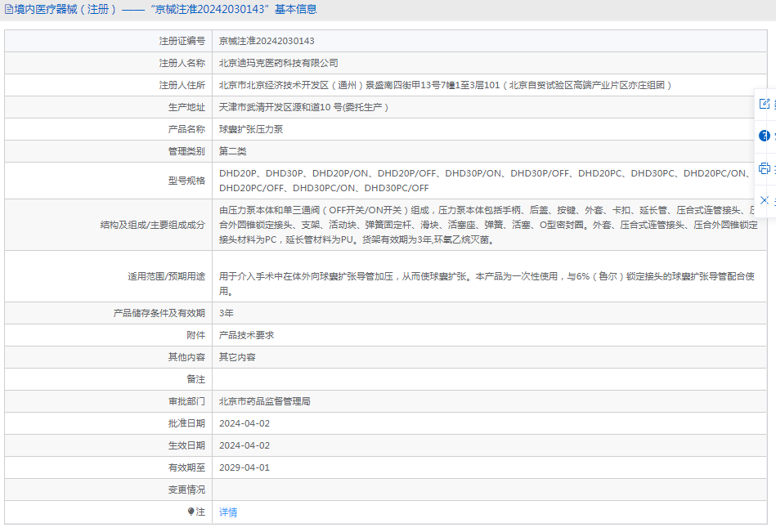Click the 变更情况 row label
Image resolution: width=776 pixels, height=532 pixels.
click(186, 490)
